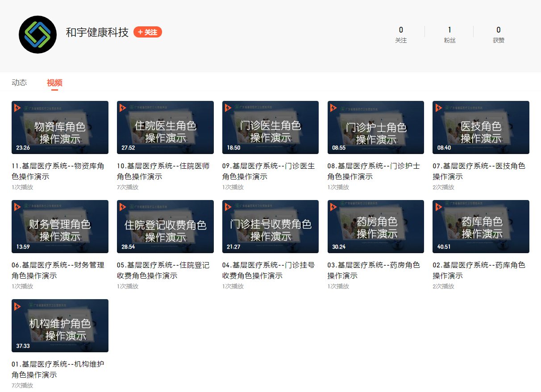Play the 医技角色 video thumbnail
Screen dimensions: 541x392
[481, 127]
